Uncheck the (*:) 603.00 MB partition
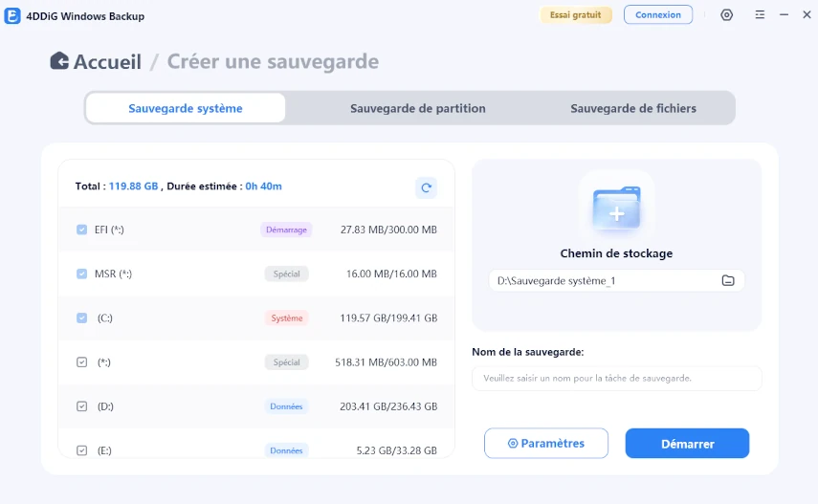 pyautogui.click(x=82, y=362)
